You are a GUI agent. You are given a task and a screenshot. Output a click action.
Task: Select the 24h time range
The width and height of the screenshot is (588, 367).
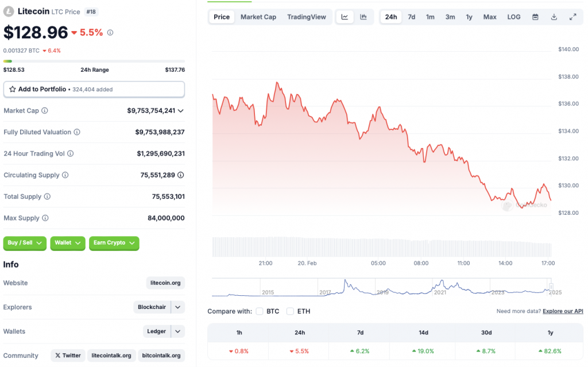click(x=391, y=17)
